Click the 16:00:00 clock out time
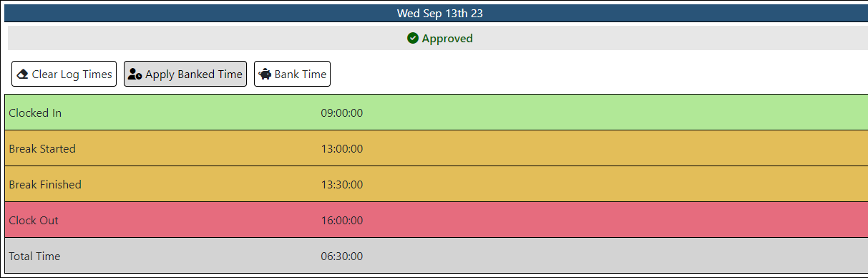The width and height of the screenshot is (868, 278). coord(342,221)
